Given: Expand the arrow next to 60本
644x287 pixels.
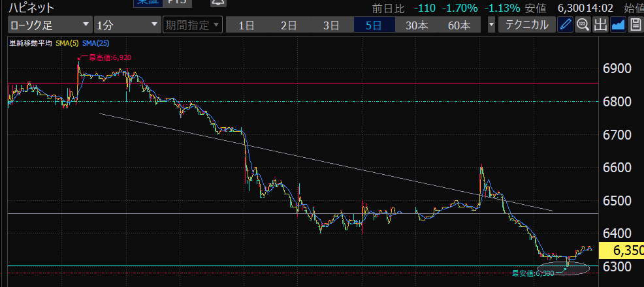Looking at the screenshot, I should 491,25.
